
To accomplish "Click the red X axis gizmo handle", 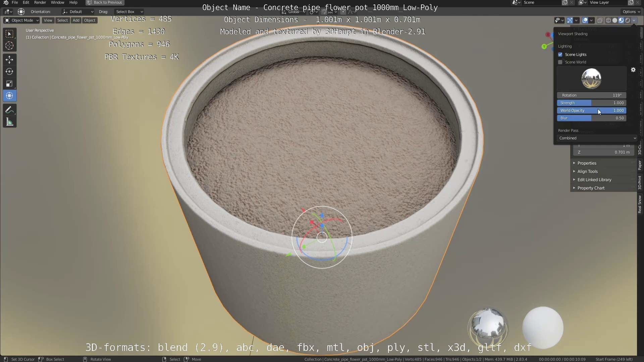I will [x=548, y=35].
